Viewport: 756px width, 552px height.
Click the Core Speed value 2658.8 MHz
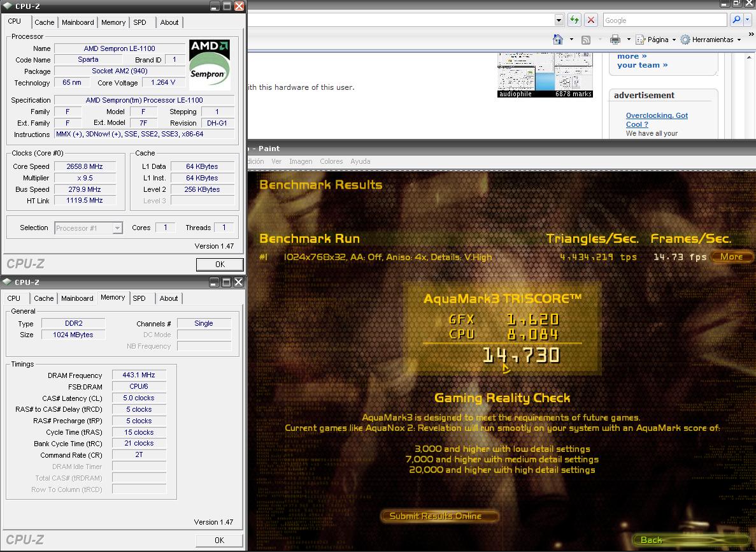coord(85,166)
